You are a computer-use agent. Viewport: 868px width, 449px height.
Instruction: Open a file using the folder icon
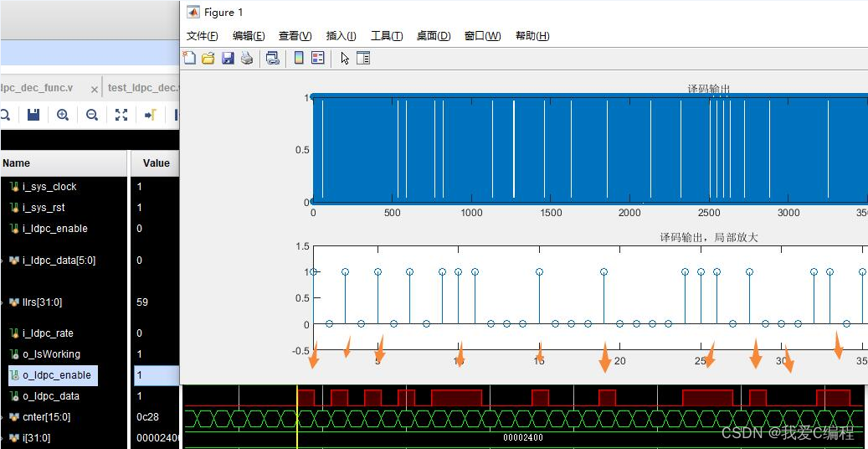(208, 59)
